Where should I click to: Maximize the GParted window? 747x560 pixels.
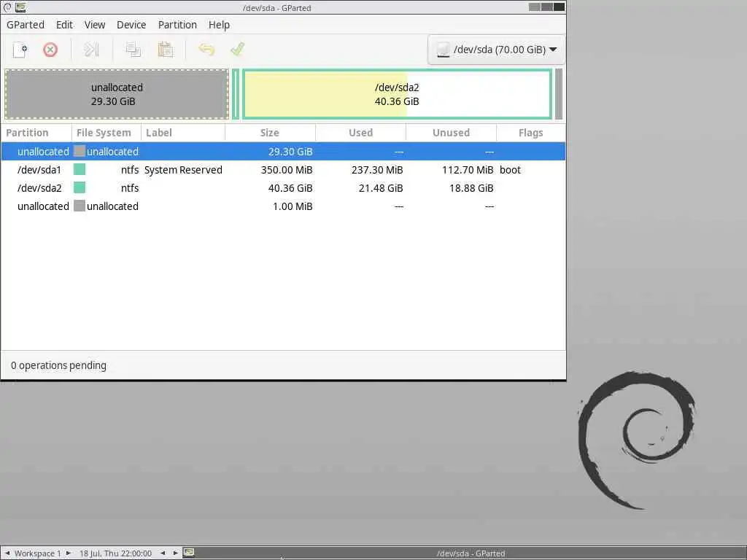(x=547, y=7)
